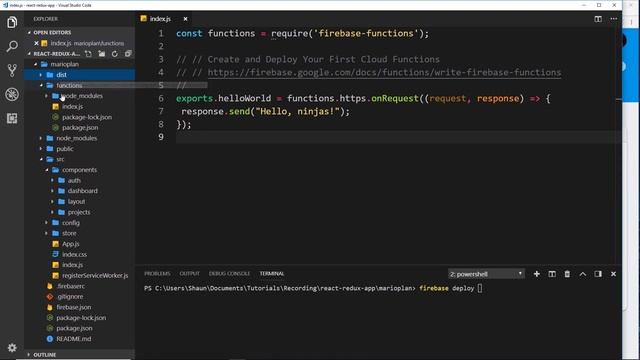Viewport: 640px width, 360px height.
Task: Close index.js in Open Editors list
Action: (x=36, y=43)
